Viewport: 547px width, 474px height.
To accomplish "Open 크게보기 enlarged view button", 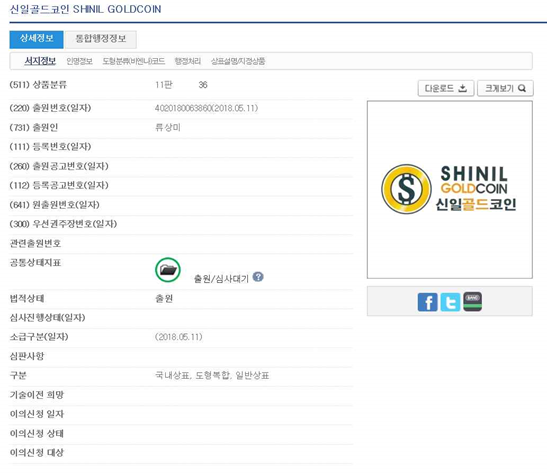I will point(505,88).
